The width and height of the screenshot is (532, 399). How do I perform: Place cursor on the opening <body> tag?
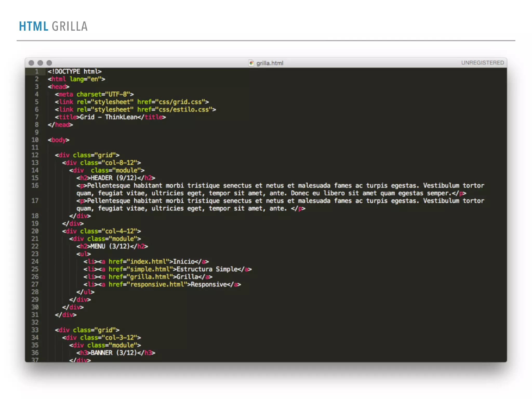(58, 140)
